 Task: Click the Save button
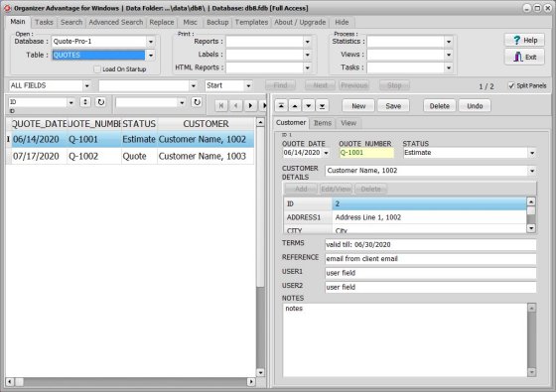pyautogui.click(x=393, y=105)
